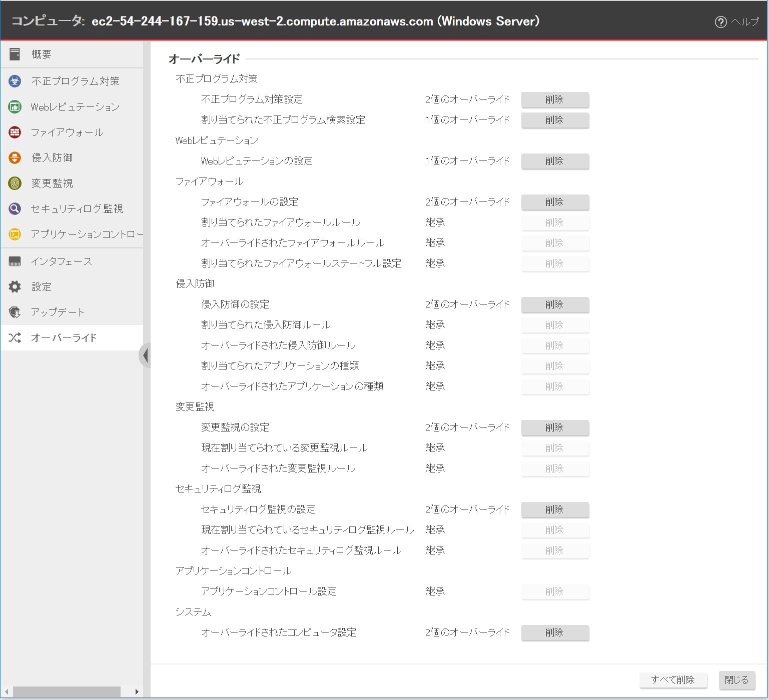Viewport: 769px width, 700px height.
Task: Click the Interfaces (インタフェース) icon
Action: tap(15, 261)
